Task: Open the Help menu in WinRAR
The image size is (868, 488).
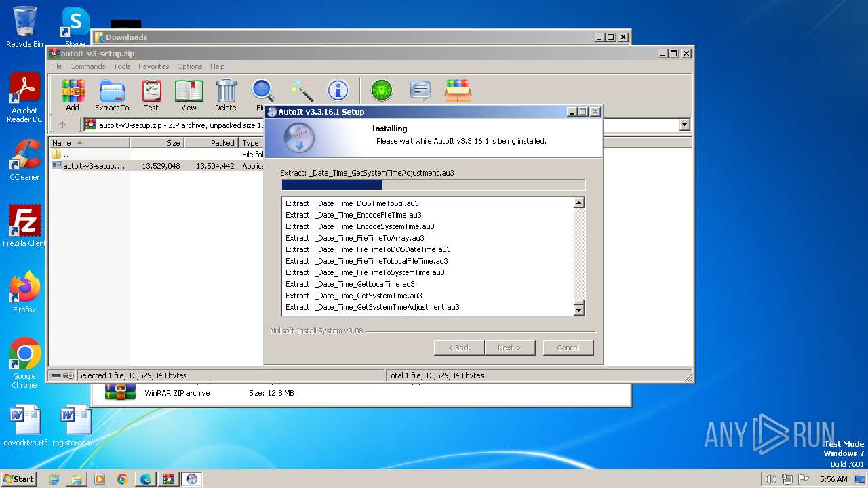Action: click(217, 66)
